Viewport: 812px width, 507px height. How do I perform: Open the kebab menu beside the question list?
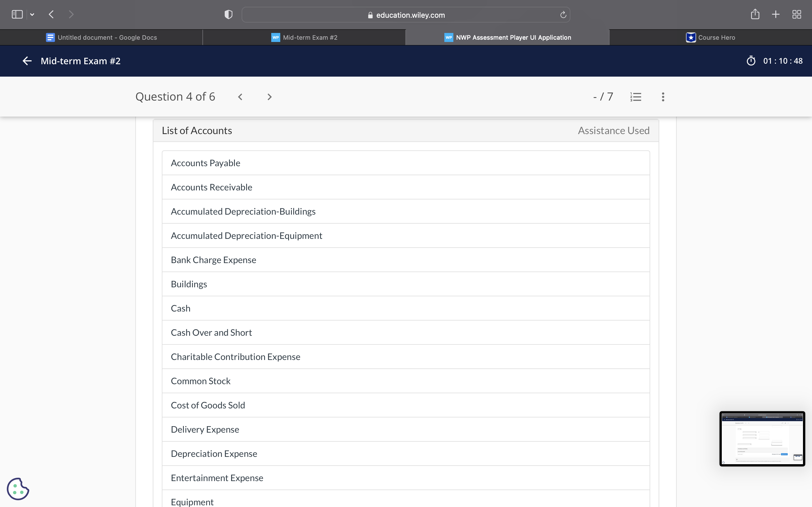point(663,97)
